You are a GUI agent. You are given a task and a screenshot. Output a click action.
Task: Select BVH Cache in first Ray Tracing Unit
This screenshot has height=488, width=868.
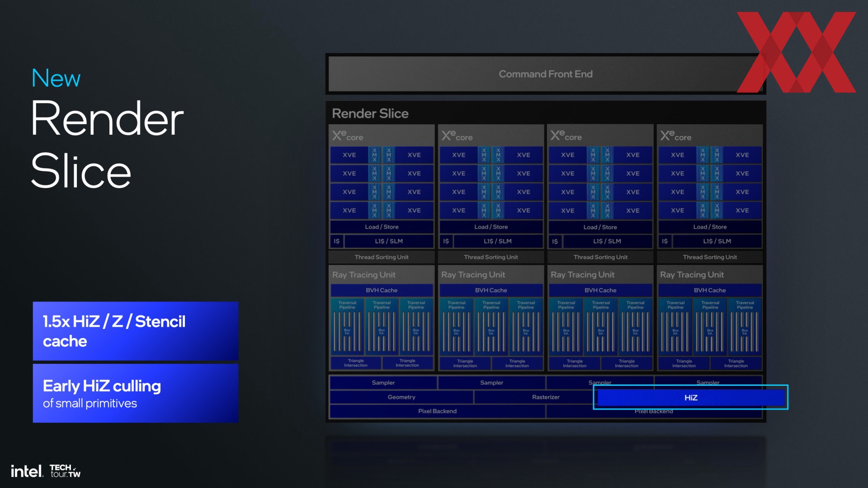click(x=382, y=290)
